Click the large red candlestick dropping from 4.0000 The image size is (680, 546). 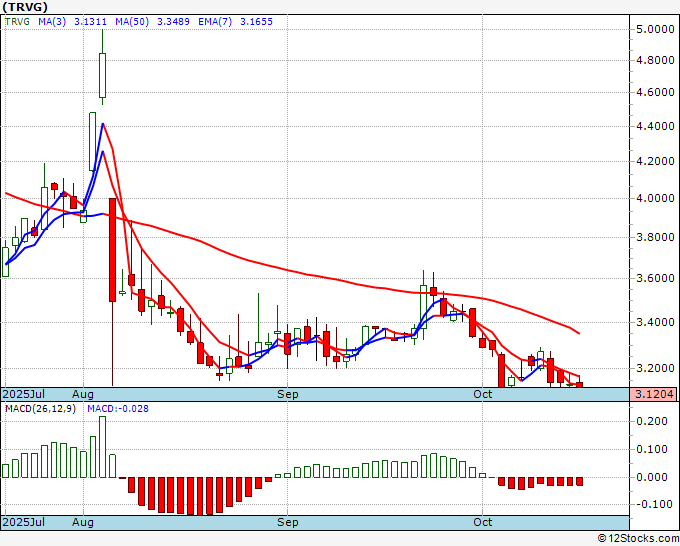point(112,250)
